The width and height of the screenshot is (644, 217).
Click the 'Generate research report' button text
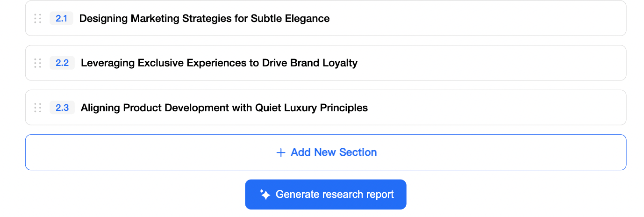coord(335,195)
